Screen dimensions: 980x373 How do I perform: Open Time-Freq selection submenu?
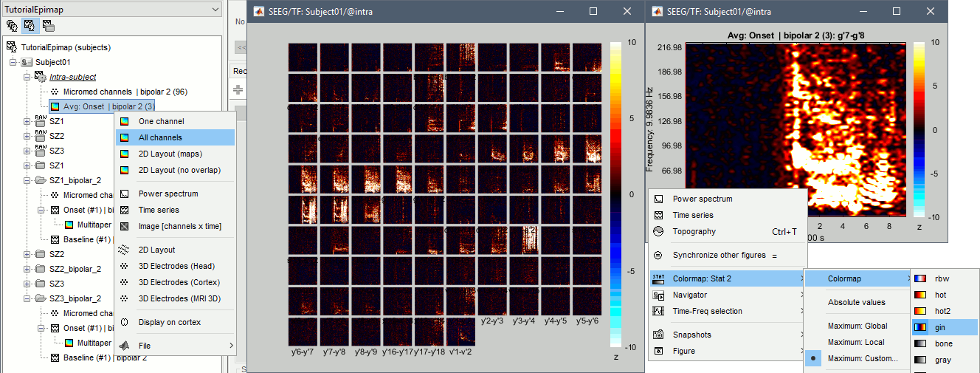click(x=707, y=311)
